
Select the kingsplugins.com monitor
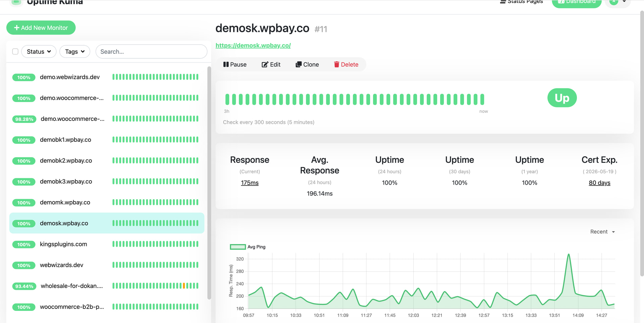(63, 244)
